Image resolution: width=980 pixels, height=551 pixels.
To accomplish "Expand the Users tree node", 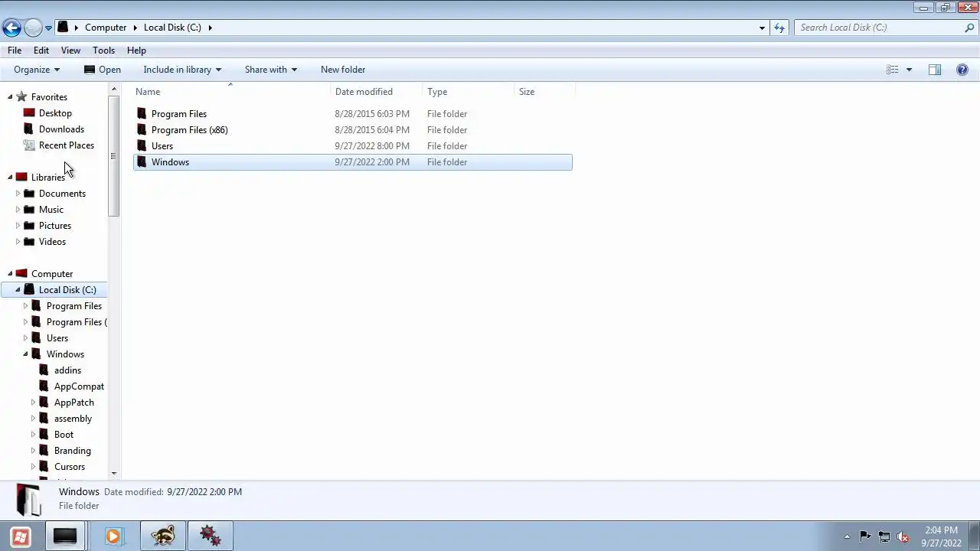I will point(25,338).
